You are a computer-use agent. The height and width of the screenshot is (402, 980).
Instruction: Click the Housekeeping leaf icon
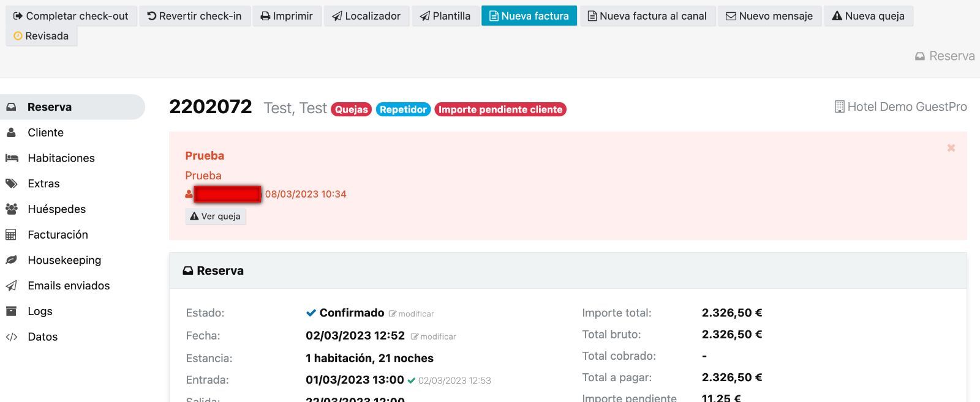12,261
